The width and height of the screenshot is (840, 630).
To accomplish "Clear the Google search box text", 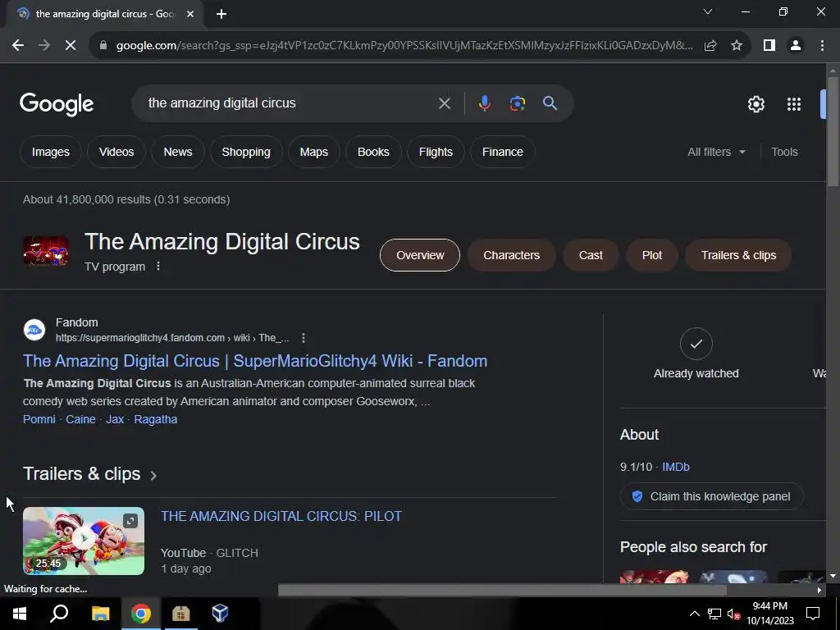I will 444,103.
